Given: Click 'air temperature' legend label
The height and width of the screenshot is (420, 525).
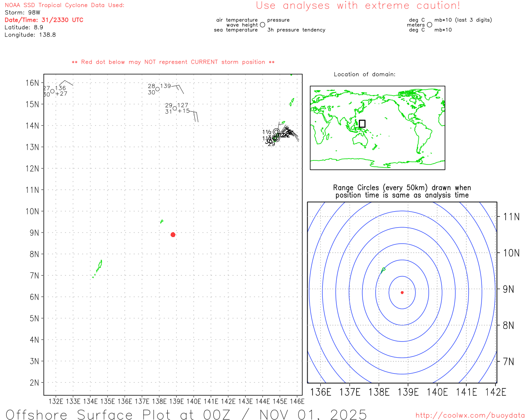Looking at the screenshot, I should 237,20.
